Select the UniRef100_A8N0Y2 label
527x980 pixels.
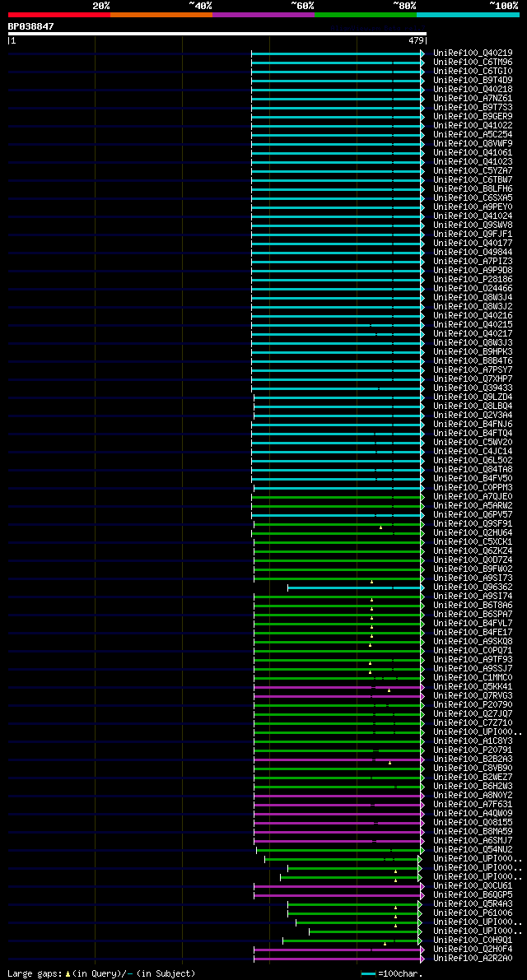tap(473, 797)
